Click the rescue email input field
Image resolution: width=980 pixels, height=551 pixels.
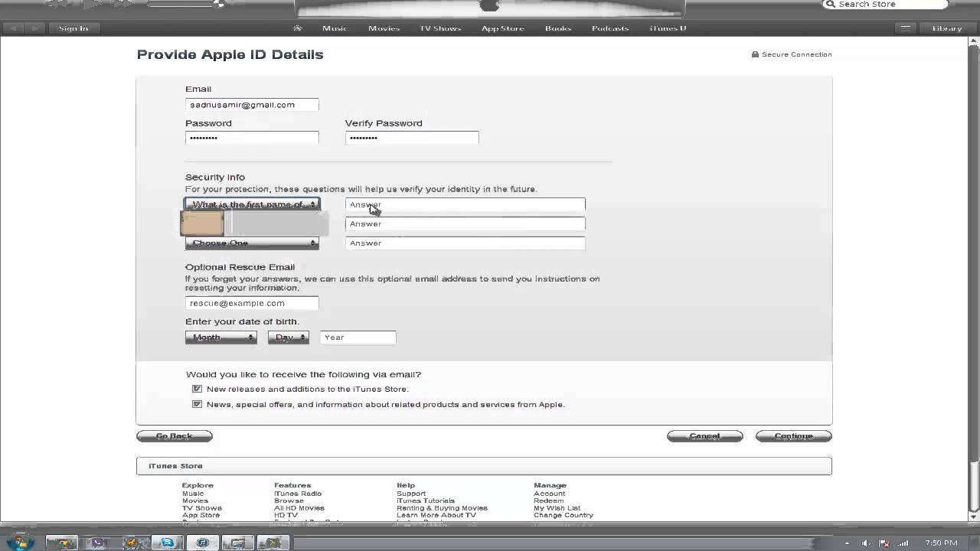click(x=252, y=303)
